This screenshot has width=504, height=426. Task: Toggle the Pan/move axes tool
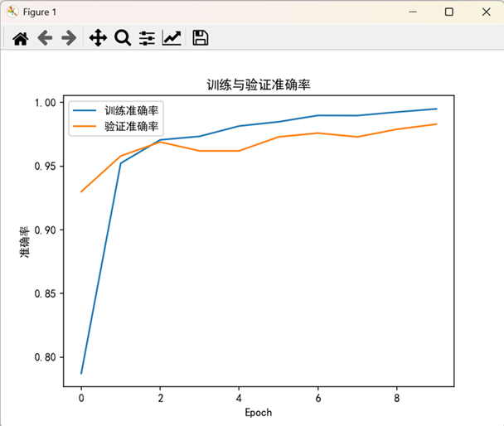tap(98, 37)
